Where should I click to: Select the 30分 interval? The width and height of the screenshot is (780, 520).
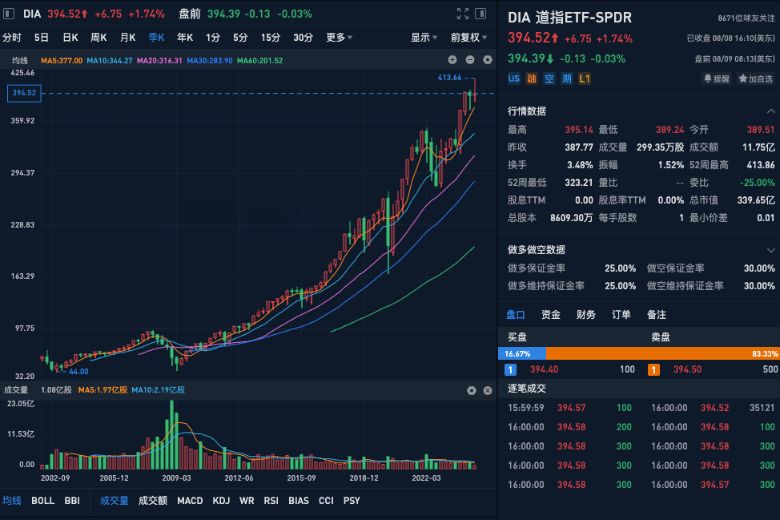click(303, 37)
